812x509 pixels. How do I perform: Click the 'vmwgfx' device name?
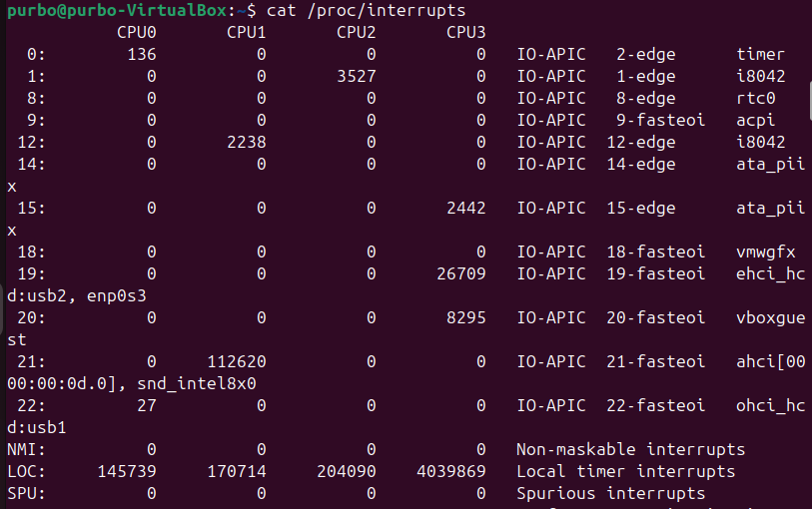pos(765,253)
